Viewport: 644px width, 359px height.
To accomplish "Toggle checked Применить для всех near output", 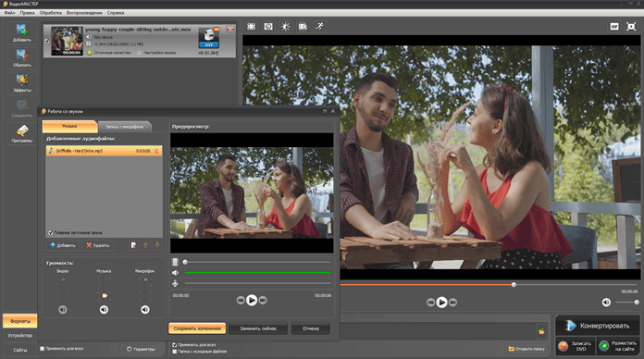I will (175, 345).
